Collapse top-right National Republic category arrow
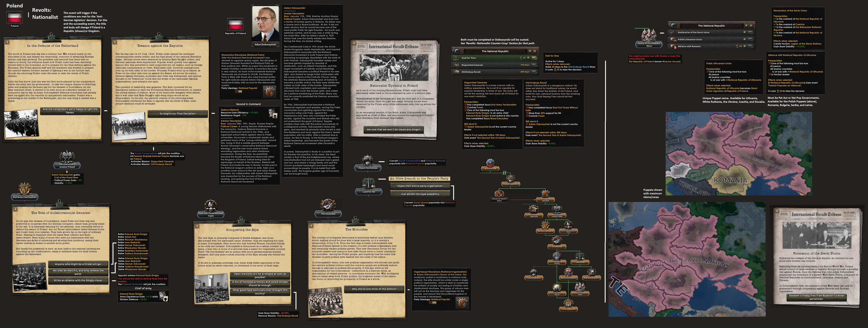Viewport: 868px width, 328px height. point(751,26)
